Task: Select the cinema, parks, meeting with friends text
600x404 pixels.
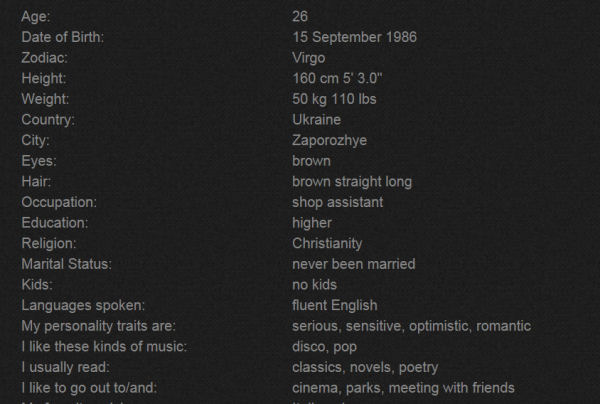Action: click(x=403, y=388)
